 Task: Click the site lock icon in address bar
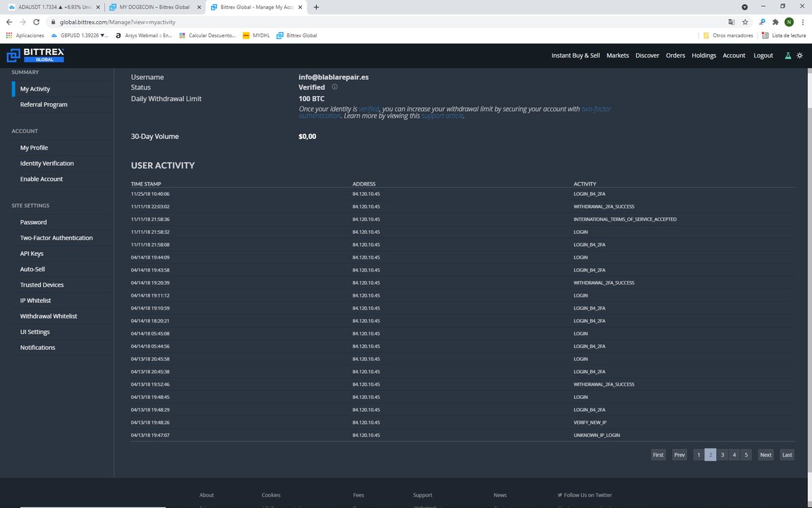pos(53,22)
